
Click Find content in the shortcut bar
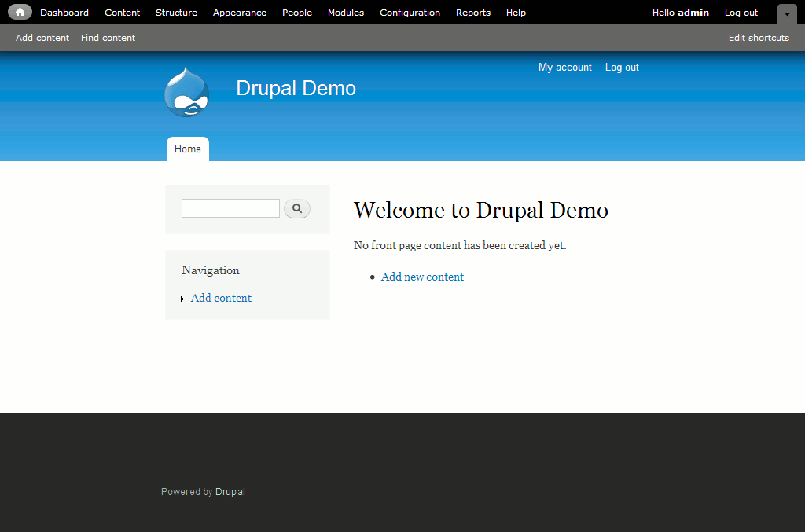[x=108, y=37]
